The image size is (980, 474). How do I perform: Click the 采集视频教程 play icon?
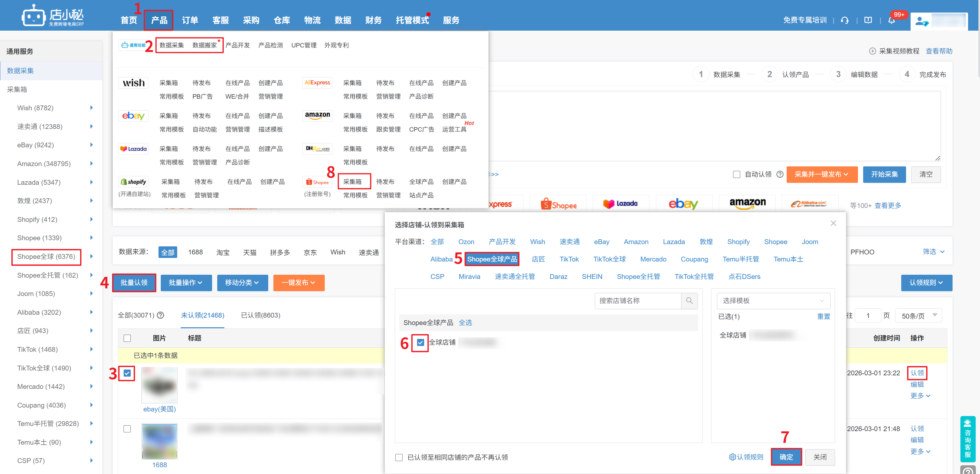872,51
